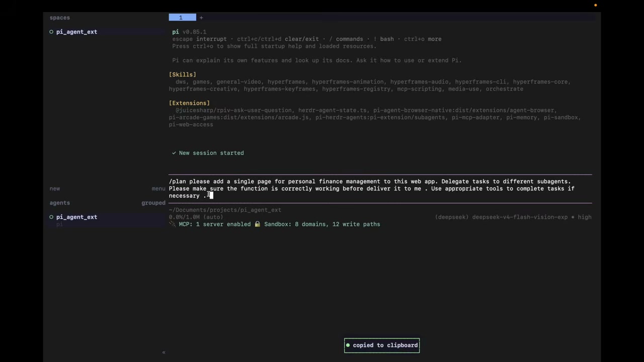This screenshot has height=362, width=644.
Task: Collapse the sidebar with the double-chevron icon
Action: tap(164, 352)
